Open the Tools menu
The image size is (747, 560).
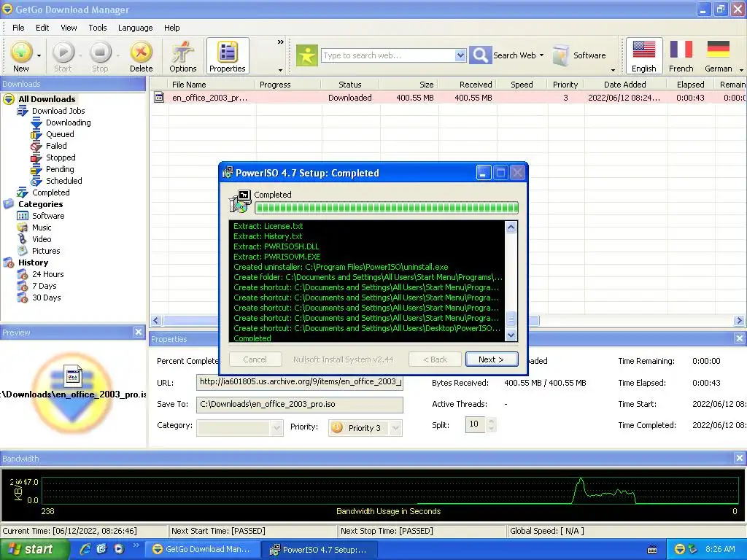click(x=98, y=28)
